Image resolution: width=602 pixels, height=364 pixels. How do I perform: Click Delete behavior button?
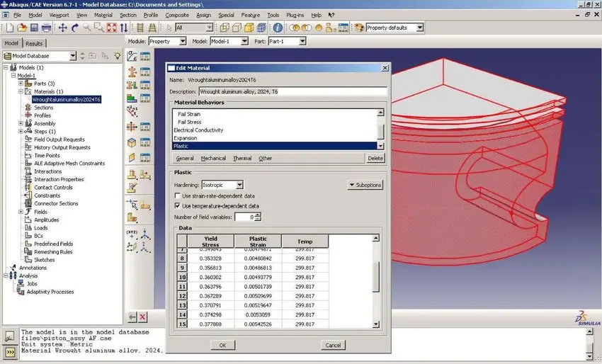[x=375, y=158]
